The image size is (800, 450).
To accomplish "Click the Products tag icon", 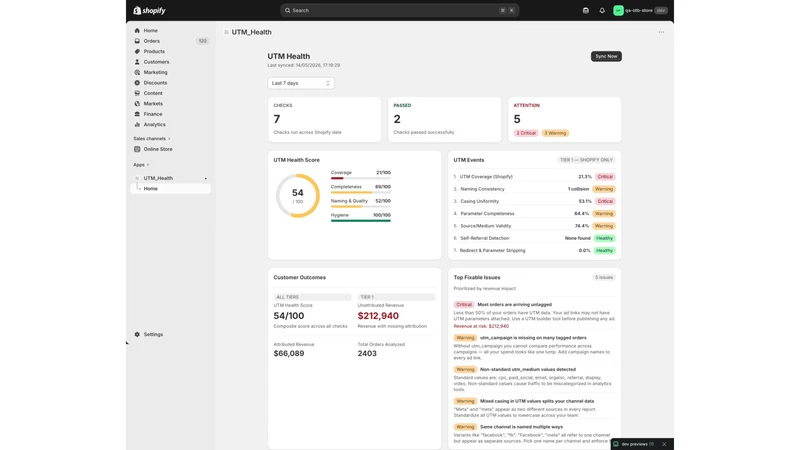I will tap(137, 52).
